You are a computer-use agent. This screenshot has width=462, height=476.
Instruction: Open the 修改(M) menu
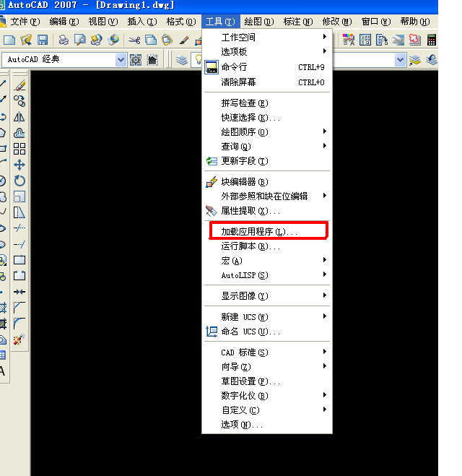pyautogui.click(x=337, y=22)
